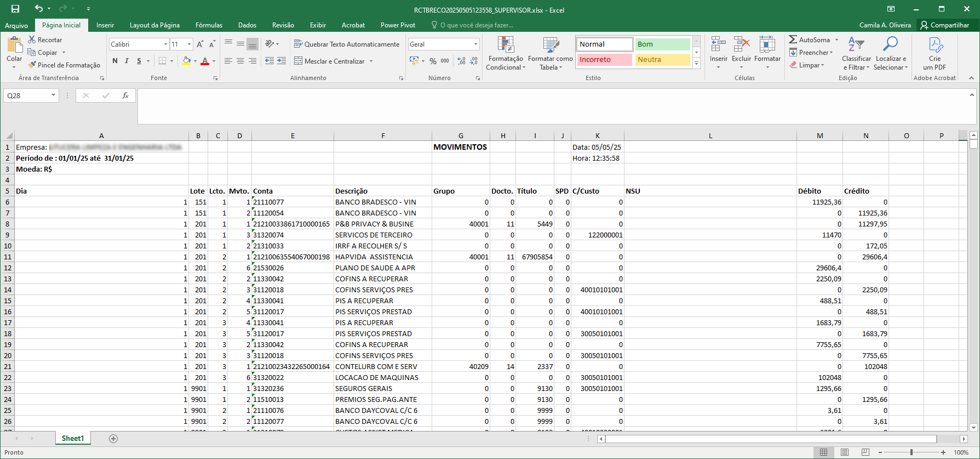Open Classificar e Filtrar menu

(x=856, y=53)
